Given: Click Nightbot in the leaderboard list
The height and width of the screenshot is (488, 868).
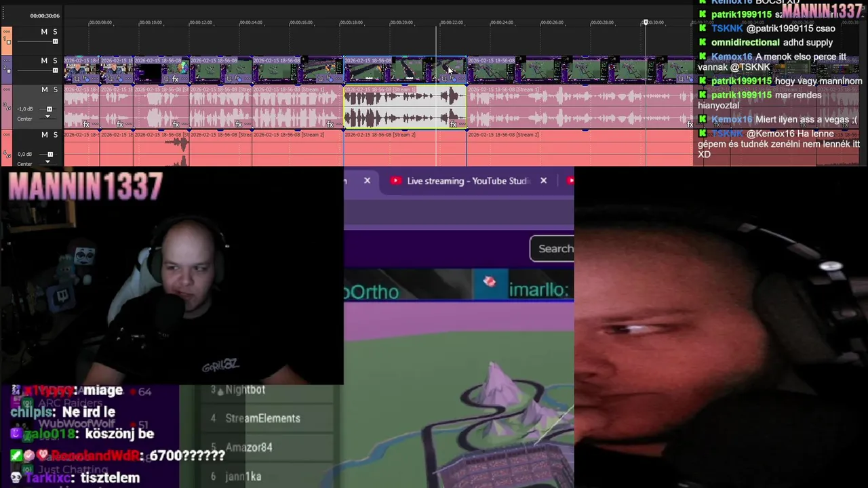Looking at the screenshot, I should (x=245, y=390).
